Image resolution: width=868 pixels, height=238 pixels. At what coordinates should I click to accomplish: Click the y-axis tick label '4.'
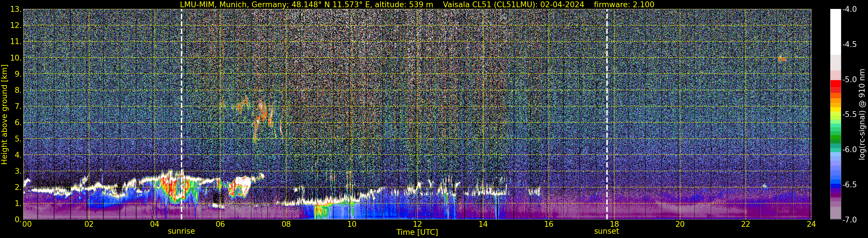point(18,155)
